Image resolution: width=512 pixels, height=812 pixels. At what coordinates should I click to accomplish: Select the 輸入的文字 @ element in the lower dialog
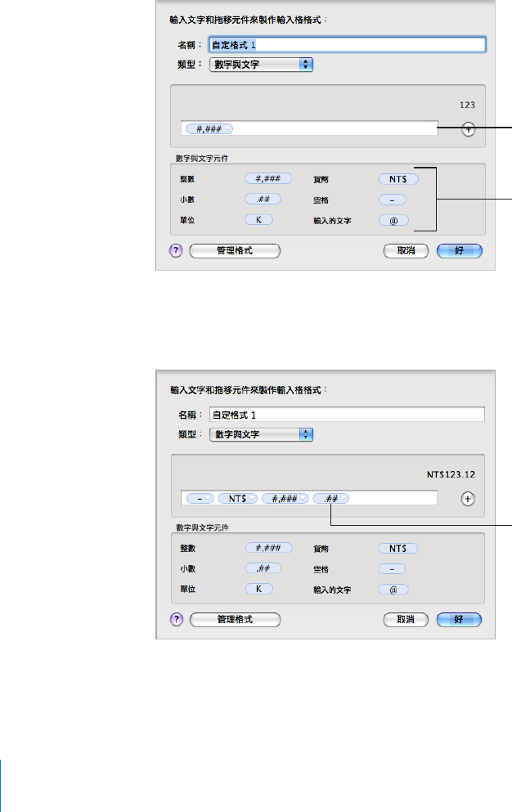393,589
